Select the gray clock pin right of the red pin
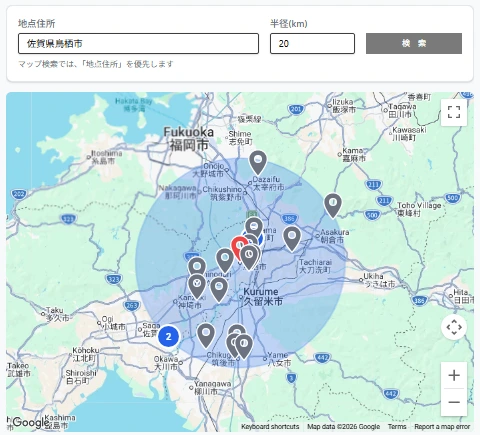The width and height of the screenshot is (480, 435). click(x=249, y=258)
